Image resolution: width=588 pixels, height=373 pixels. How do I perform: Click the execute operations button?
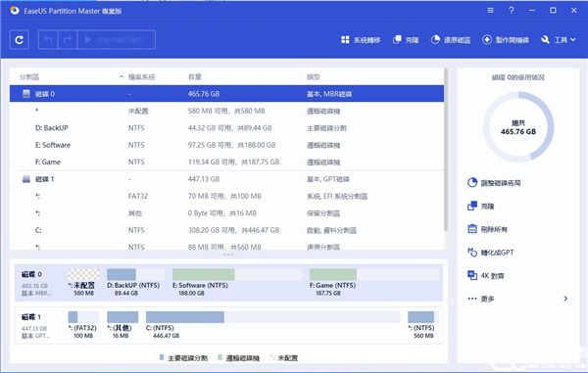click(117, 40)
